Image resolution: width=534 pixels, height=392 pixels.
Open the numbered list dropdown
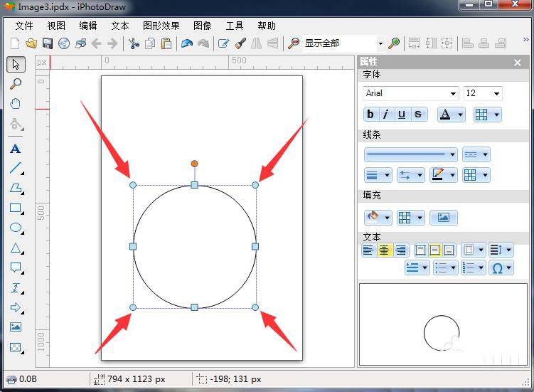pyautogui.click(x=474, y=268)
